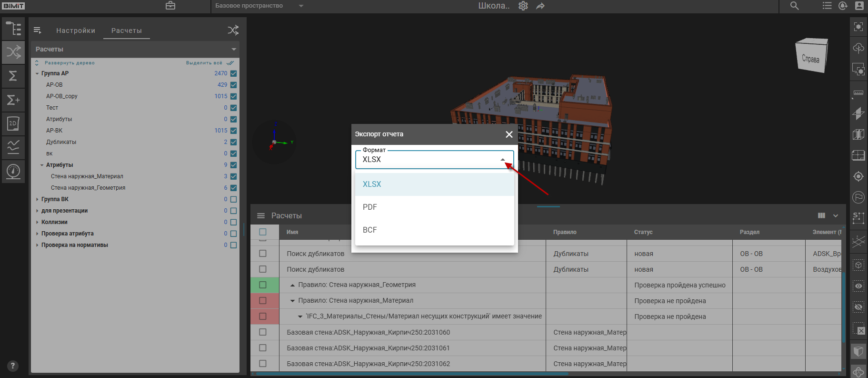The image size is (868, 378).
Task: Open the gauge dashboard icon in sidebar
Action: [13, 171]
